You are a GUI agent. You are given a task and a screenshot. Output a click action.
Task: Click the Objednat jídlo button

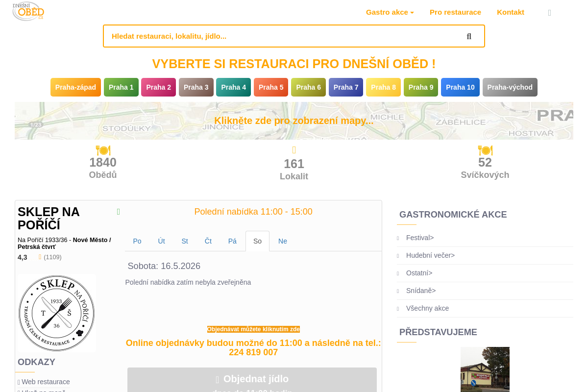[252, 380]
